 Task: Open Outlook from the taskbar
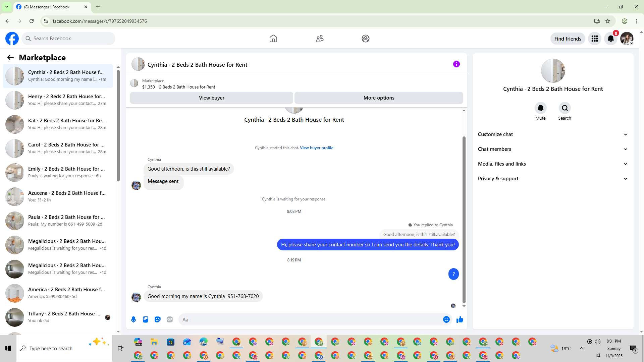point(187,342)
